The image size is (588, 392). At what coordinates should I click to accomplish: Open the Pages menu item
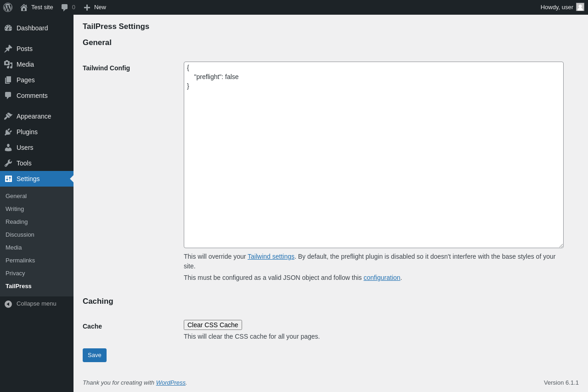tap(37, 80)
